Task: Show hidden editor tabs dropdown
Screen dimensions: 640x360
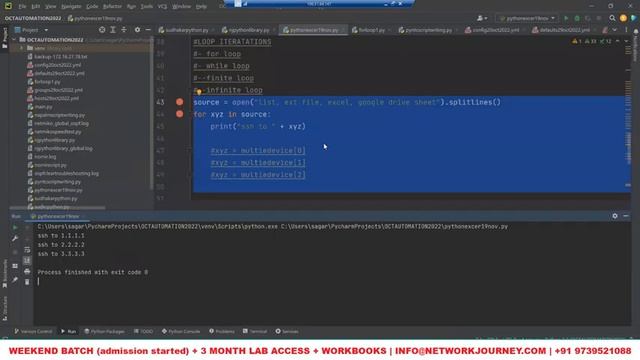Action: 615,30
